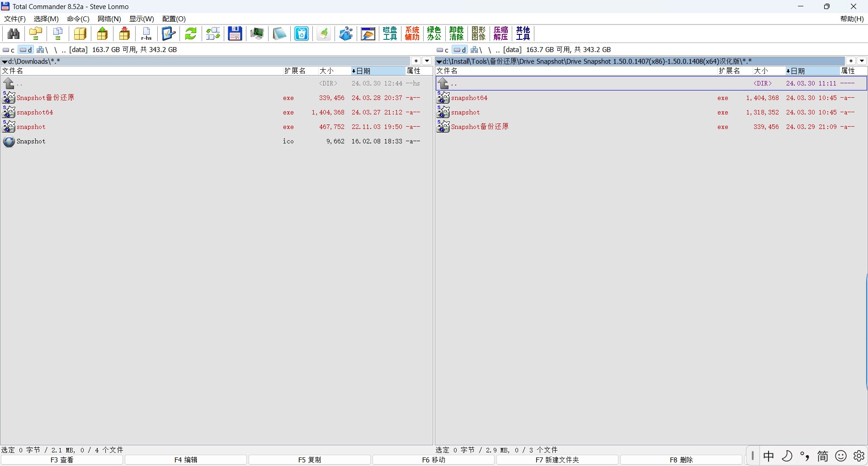Click the green cleaning brush icon
Screen dimensions: 868x466
point(324,34)
